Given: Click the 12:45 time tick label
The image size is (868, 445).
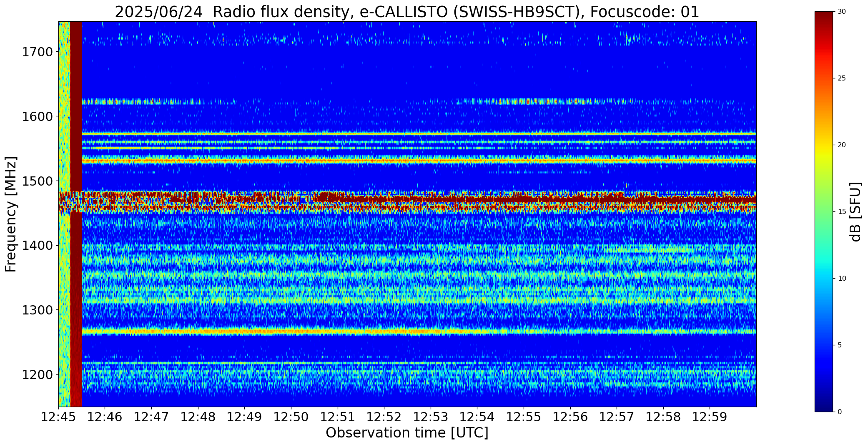Looking at the screenshot, I should point(58,417).
